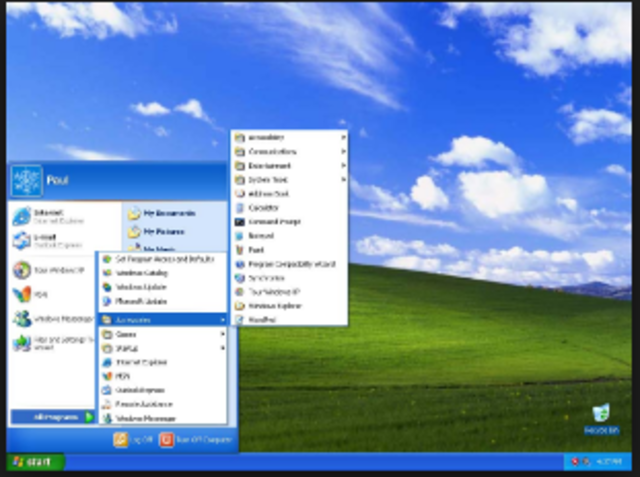The width and height of the screenshot is (640, 477).
Task: Click the Turn Off Computer button
Action: 196,439
